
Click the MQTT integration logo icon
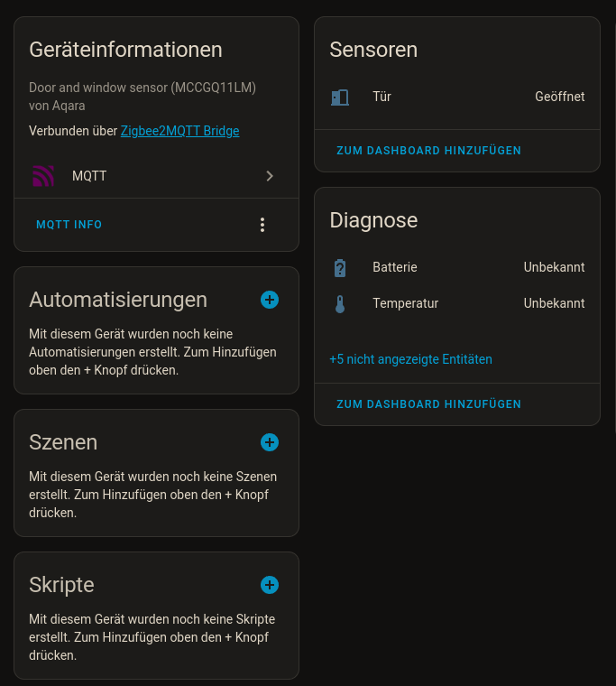[x=42, y=176]
